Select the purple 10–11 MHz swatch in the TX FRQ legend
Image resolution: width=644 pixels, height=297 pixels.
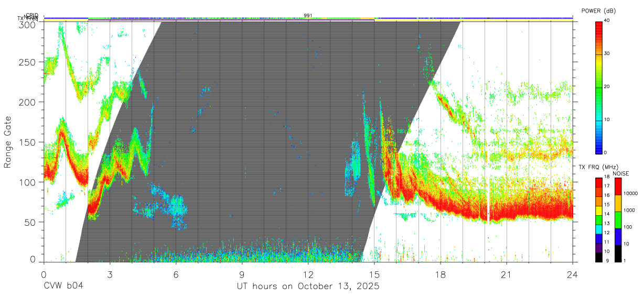click(x=598, y=248)
